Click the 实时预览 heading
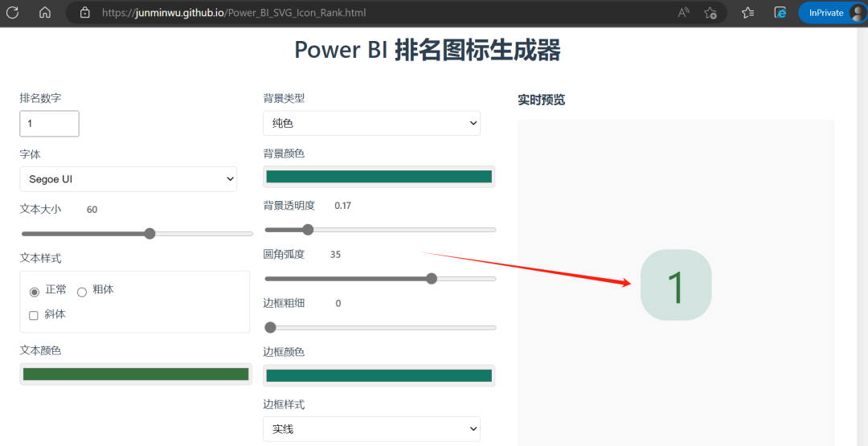Viewport: 868px width, 446px height. pos(541,100)
